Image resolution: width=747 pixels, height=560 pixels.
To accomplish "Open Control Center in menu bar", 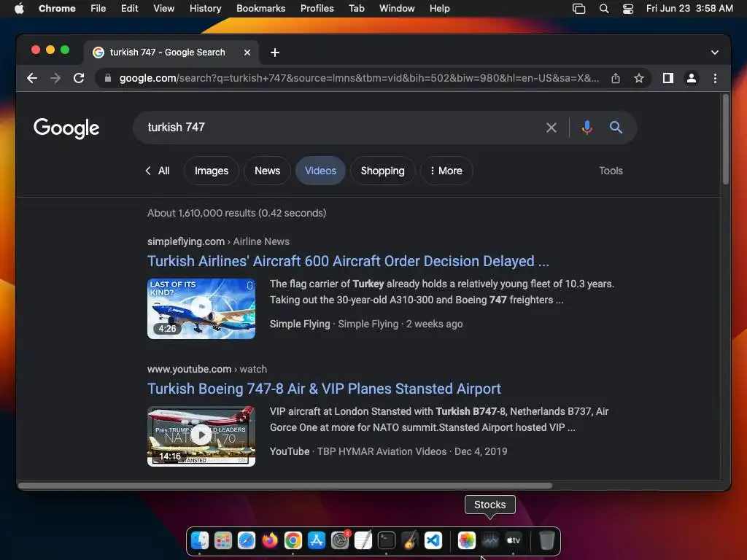I will point(628,8).
